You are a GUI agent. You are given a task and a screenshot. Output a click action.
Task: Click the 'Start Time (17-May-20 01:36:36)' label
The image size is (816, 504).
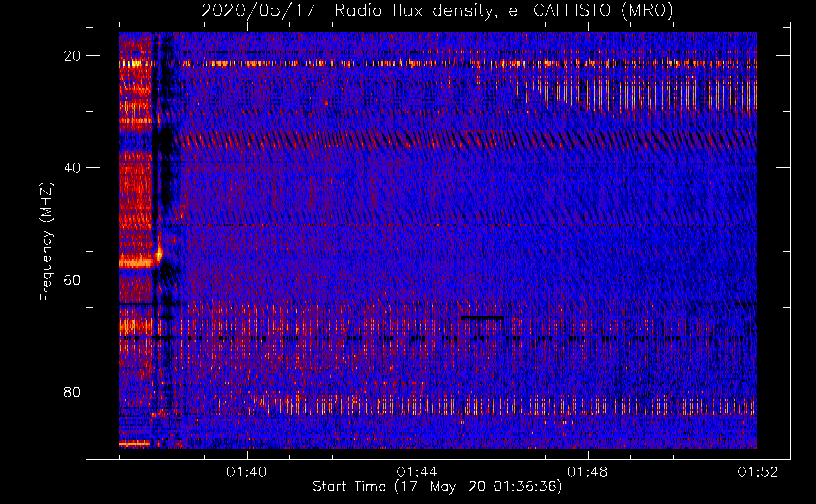pyautogui.click(x=437, y=487)
